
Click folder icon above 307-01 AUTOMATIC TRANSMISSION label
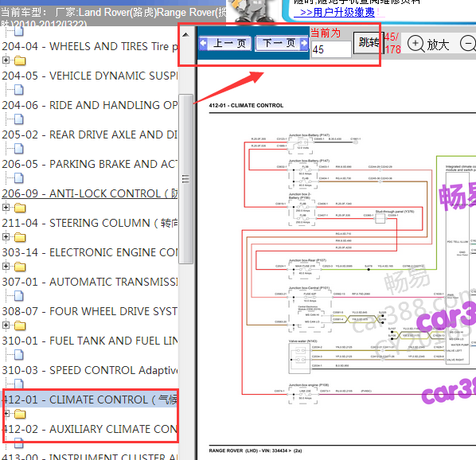(x=20, y=267)
